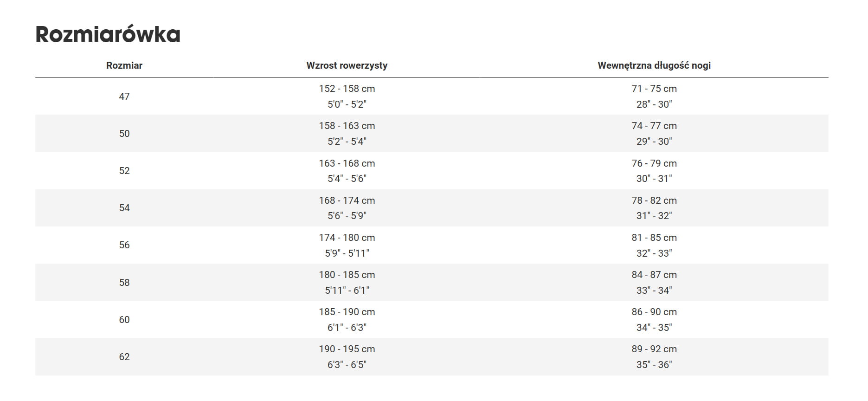The width and height of the screenshot is (868, 401).
Task: Pick the size 58 row label
Action: (x=124, y=282)
